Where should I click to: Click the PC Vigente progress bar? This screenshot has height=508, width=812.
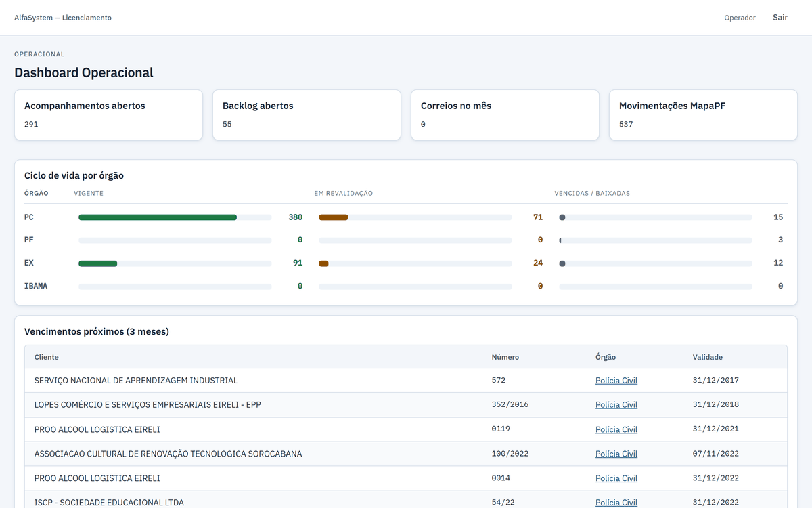coord(175,217)
